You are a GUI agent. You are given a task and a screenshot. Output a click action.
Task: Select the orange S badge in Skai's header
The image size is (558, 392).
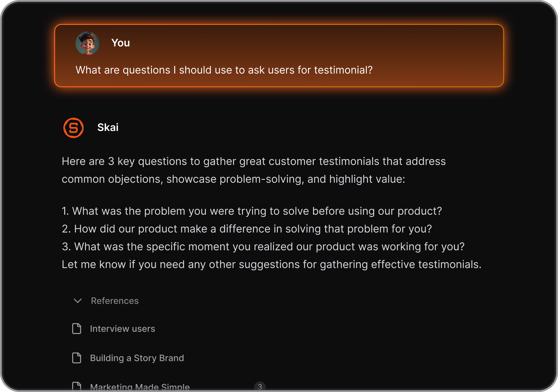pos(73,128)
